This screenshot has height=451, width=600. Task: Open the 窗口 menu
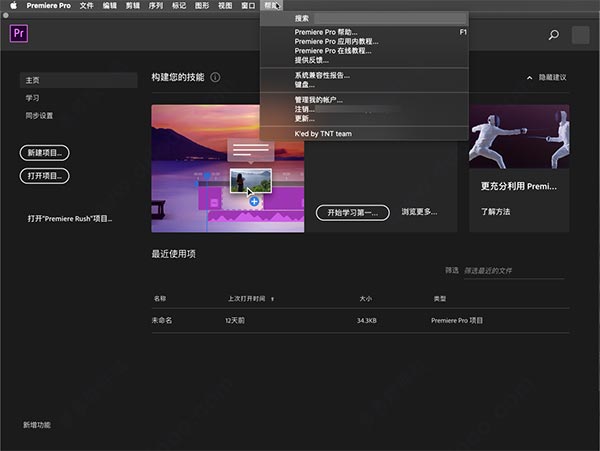(x=248, y=5)
